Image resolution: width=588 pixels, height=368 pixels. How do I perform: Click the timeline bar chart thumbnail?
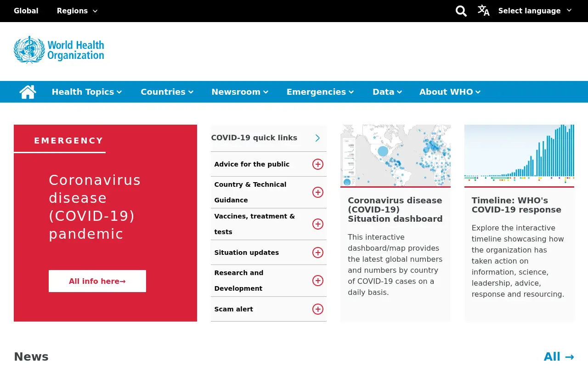(519, 155)
